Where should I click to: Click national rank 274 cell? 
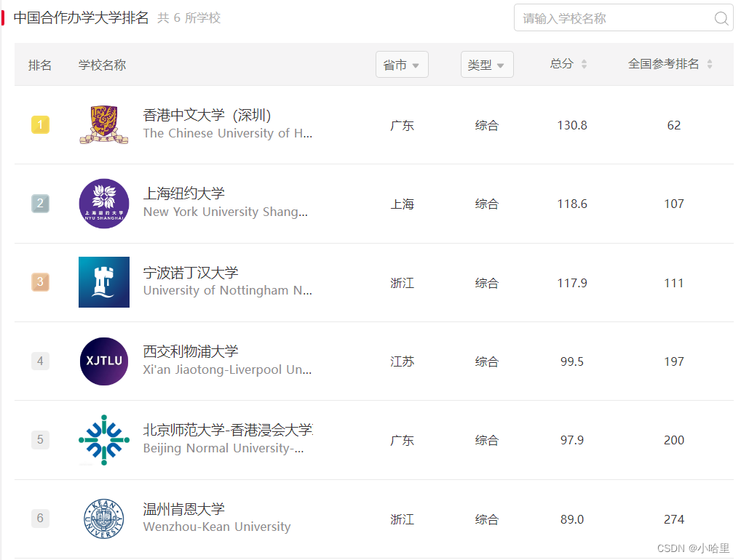pos(674,519)
